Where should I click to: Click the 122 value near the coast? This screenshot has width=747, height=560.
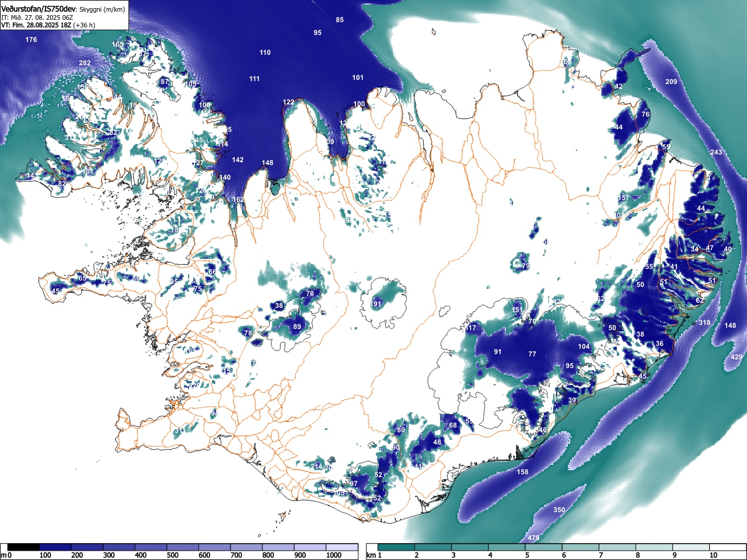tap(288, 102)
